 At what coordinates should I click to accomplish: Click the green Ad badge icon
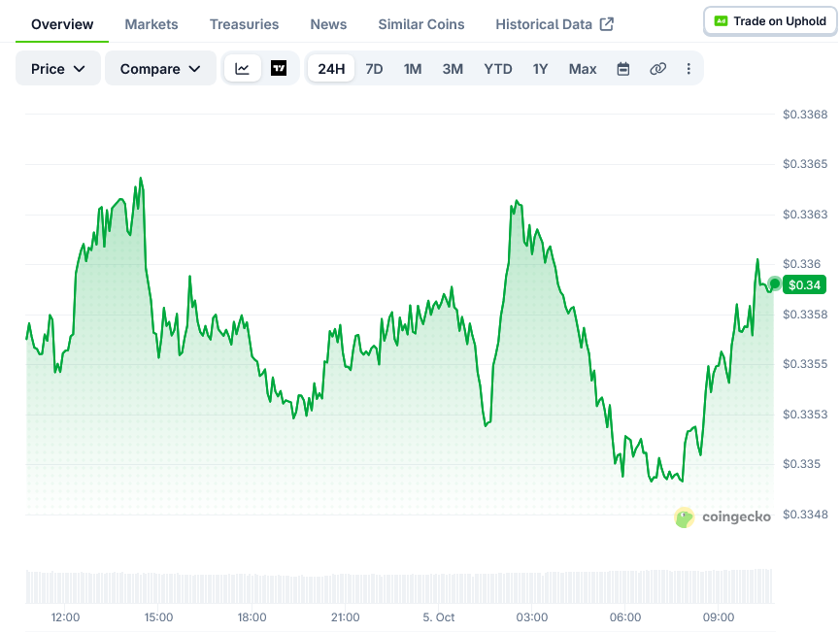(x=722, y=21)
